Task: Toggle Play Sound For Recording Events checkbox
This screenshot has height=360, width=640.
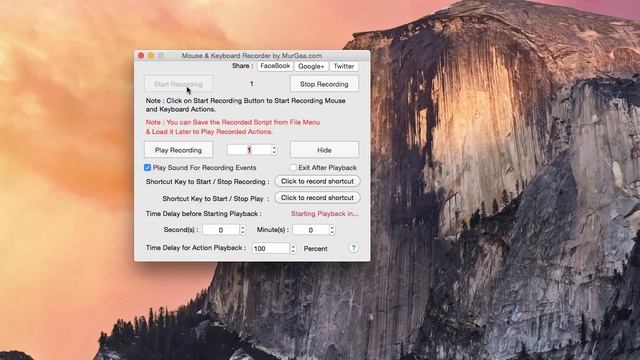Action: pos(148,168)
